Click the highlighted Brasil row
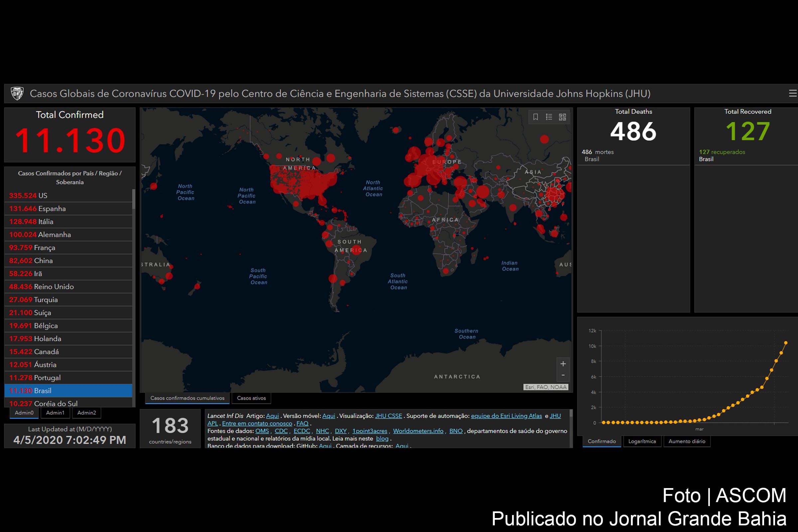Image resolution: width=798 pixels, height=532 pixels. pyautogui.click(x=68, y=390)
